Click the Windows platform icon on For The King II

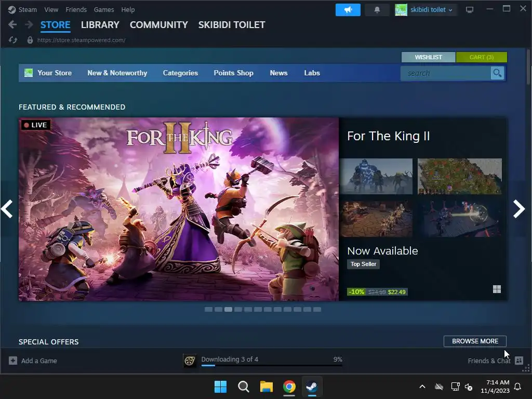click(497, 289)
